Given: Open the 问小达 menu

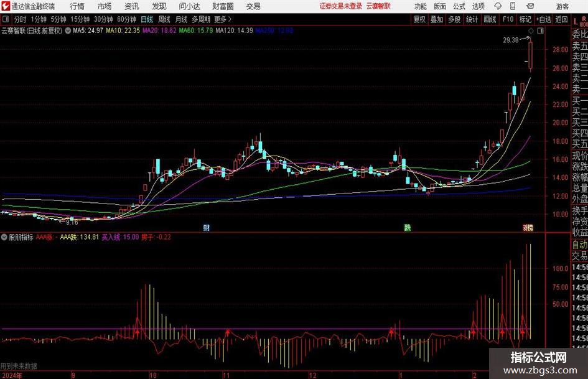Looking at the screenshot, I should tap(189, 6).
